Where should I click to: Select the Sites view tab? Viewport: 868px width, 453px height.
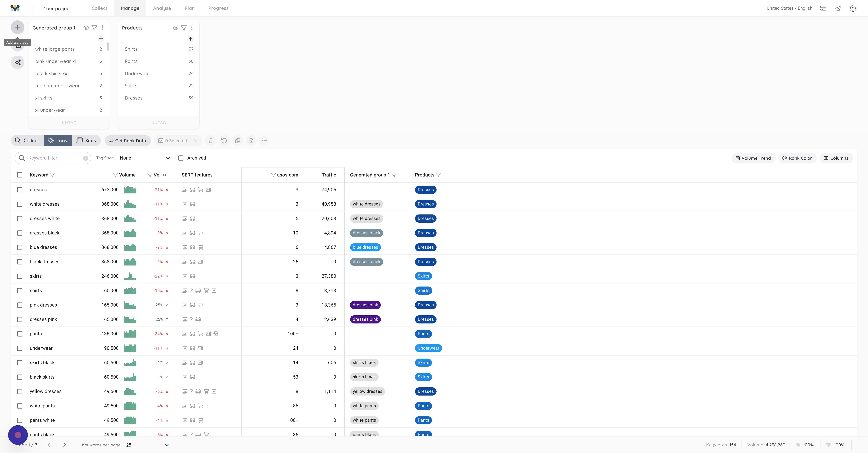coord(86,141)
